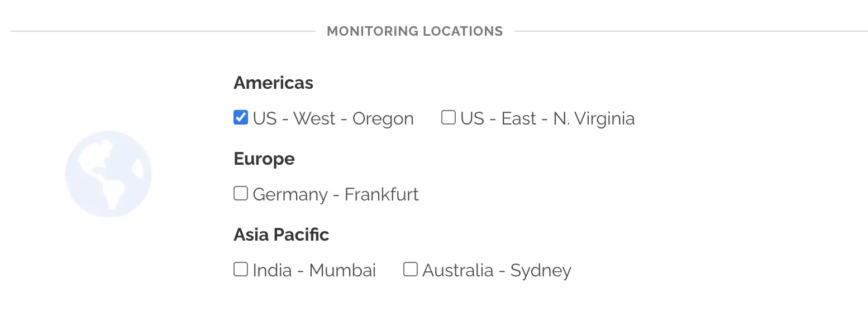Click the divider line right of MONITORING LOCATIONS

pos(690,31)
